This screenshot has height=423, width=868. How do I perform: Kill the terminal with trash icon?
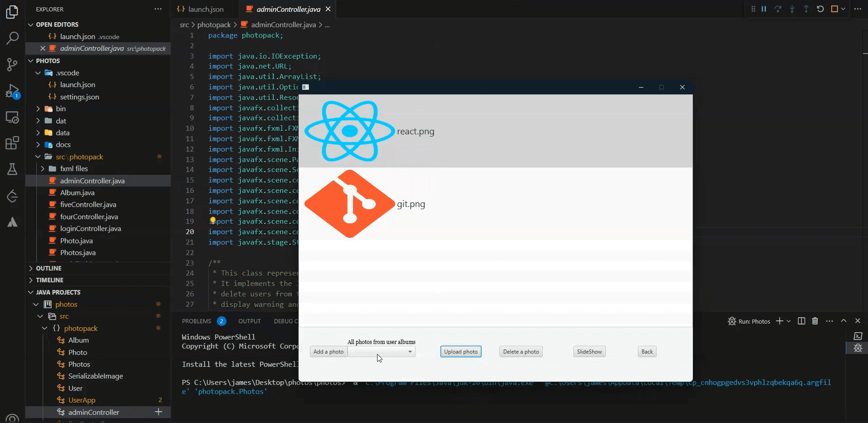click(x=815, y=321)
